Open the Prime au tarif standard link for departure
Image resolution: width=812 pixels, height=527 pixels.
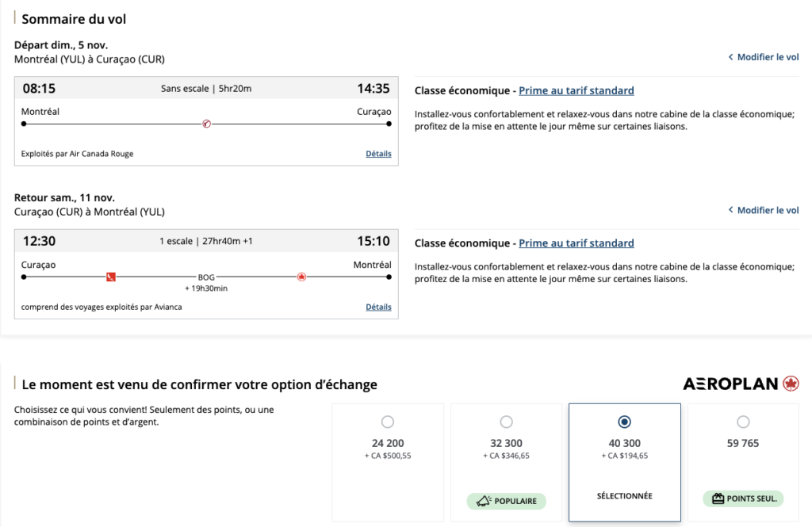(576, 90)
